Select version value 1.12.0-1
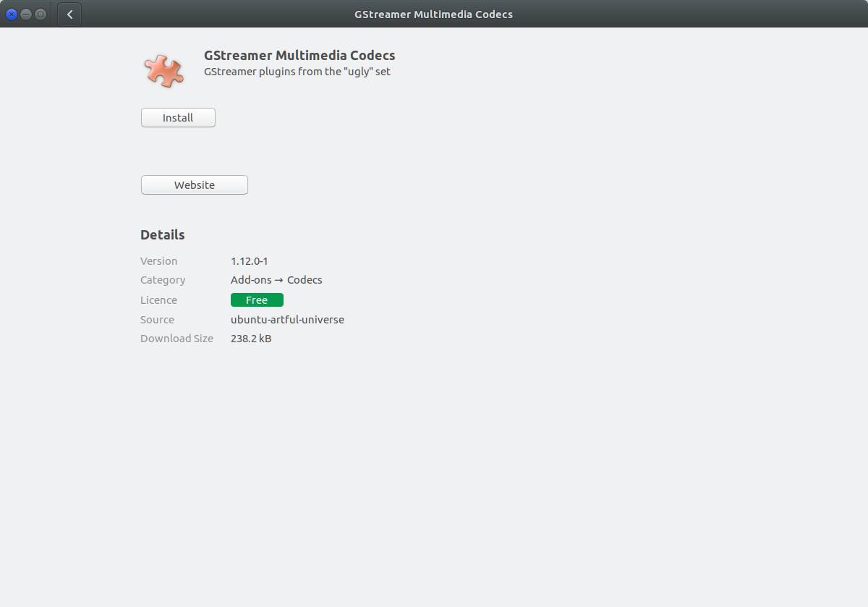This screenshot has width=868, height=607. (x=250, y=261)
